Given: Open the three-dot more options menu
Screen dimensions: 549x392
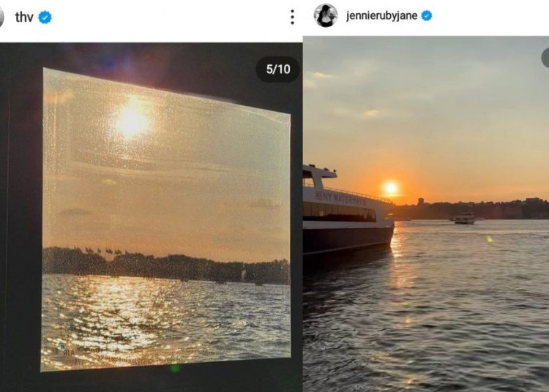Looking at the screenshot, I should pos(292,17).
